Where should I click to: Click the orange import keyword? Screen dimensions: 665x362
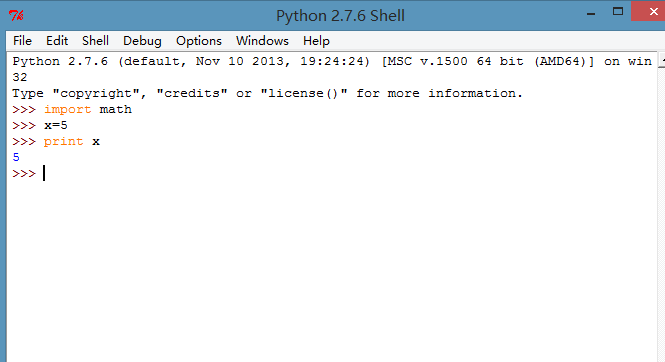67,109
